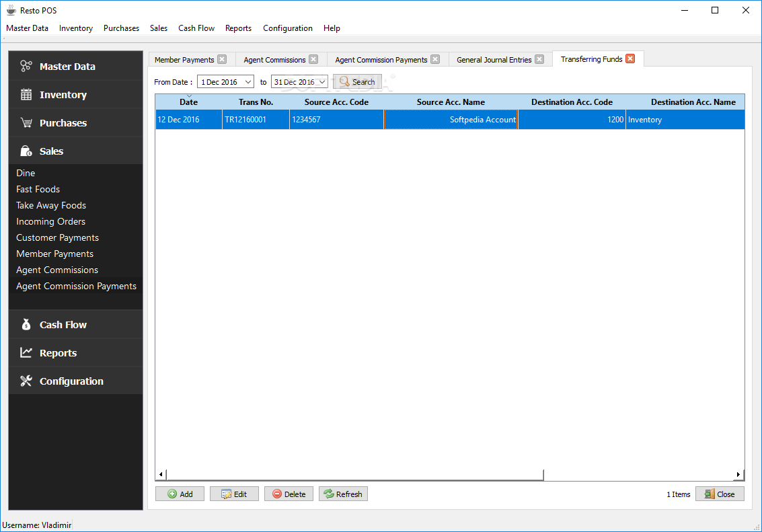Click the Resto POS app icon in title bar

[11, 10]
